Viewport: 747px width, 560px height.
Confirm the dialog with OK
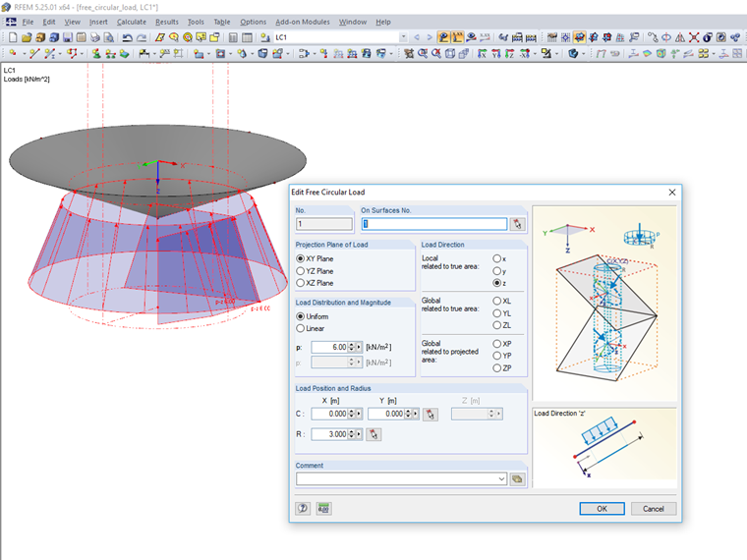tap(602, 509)
